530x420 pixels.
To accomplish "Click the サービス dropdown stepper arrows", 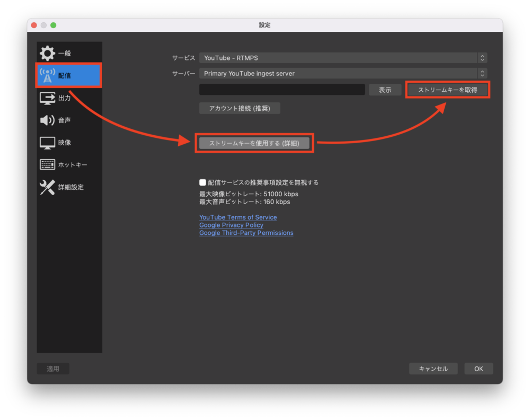I will click(482, 58).
